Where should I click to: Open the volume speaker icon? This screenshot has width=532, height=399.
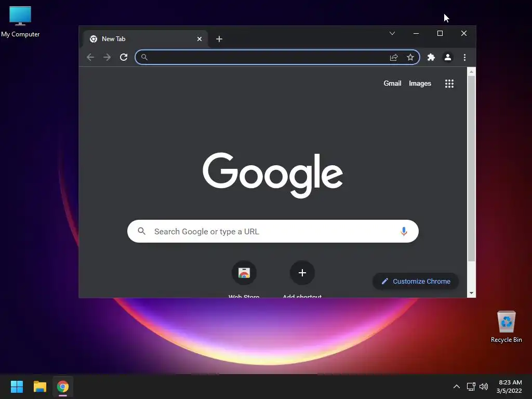484,387
